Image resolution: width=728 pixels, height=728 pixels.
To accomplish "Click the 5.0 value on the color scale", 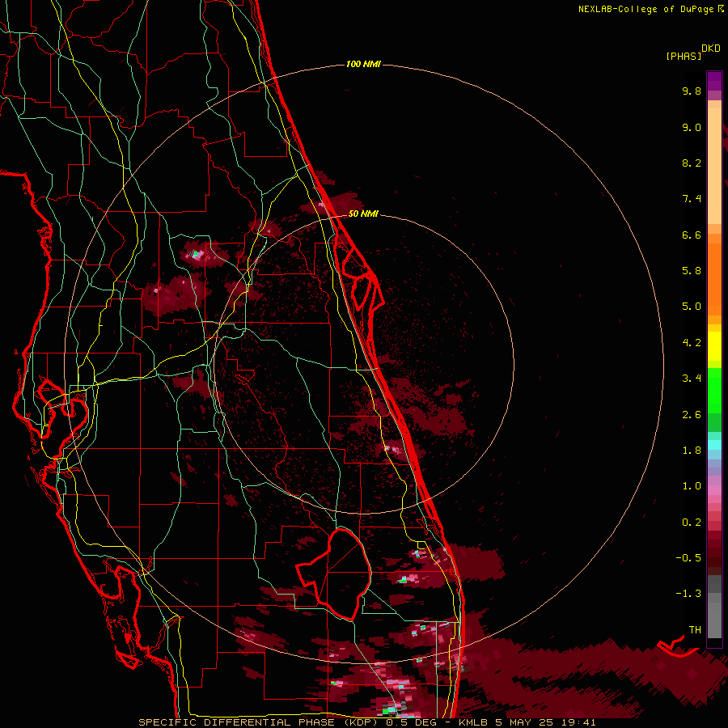I will pos(692,307).
